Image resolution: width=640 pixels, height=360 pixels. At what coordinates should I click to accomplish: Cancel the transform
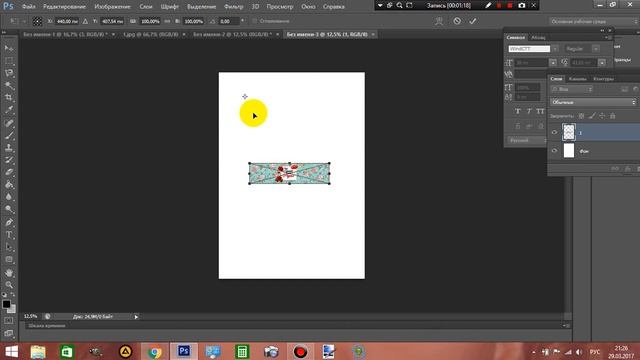click(x=457, y=21)
